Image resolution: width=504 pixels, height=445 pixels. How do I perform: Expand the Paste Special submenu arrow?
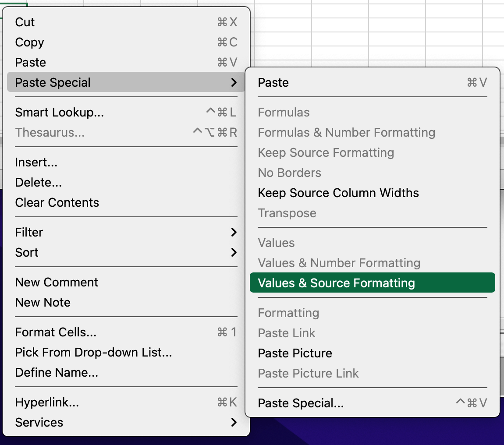coord(234,83)
